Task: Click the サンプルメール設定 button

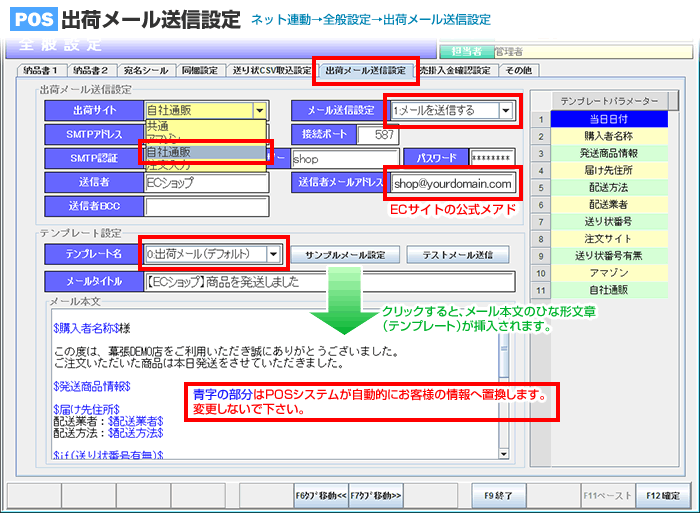Action: coord(345,255)
